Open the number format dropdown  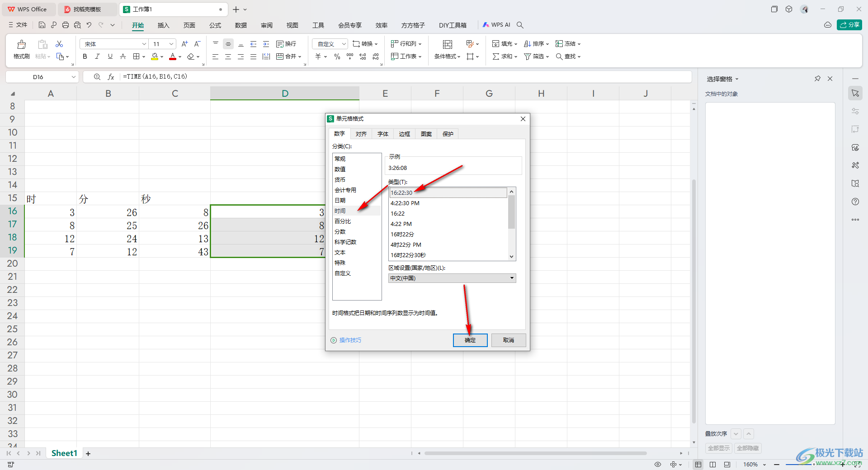344,44
